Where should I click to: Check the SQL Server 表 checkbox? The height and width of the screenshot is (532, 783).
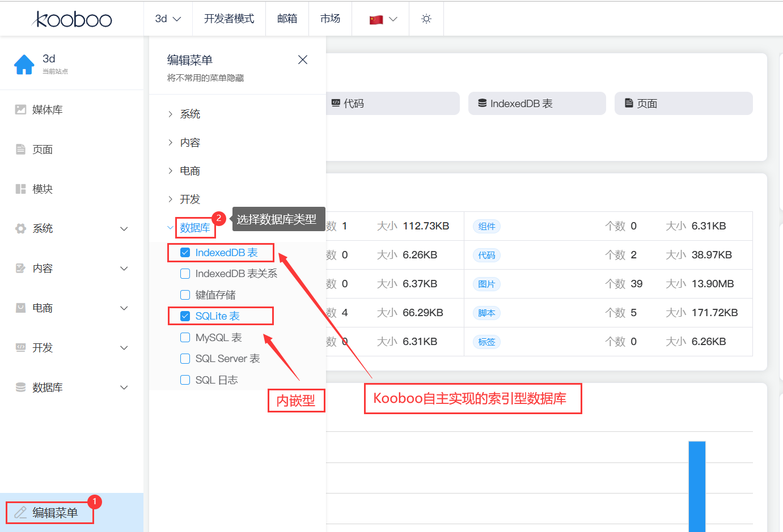(185, 359)
